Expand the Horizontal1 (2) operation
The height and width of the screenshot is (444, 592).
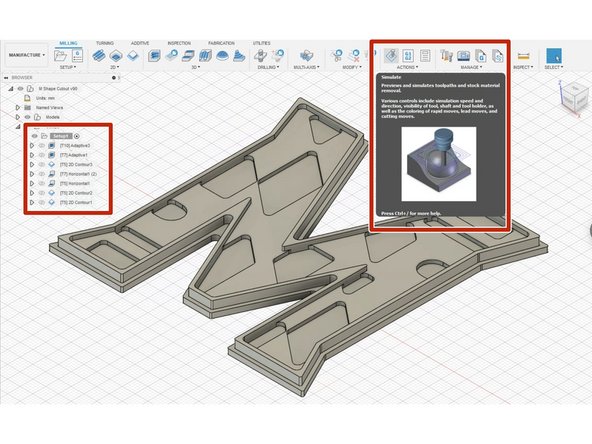[32, 174]
